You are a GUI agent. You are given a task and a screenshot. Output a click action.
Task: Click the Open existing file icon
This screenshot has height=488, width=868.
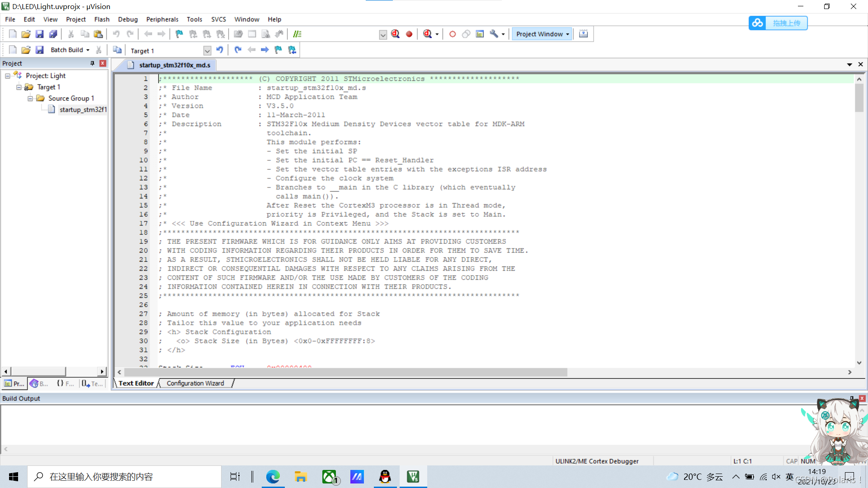click(x=24, y=34)
